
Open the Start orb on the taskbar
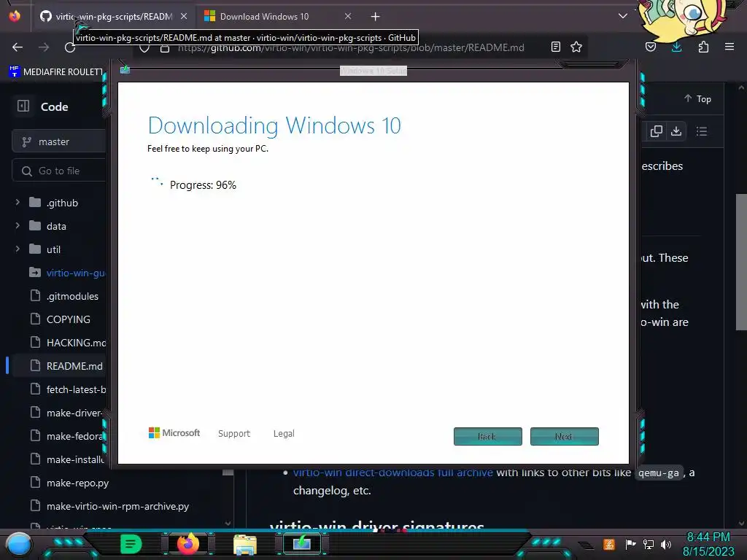[18, 544]
